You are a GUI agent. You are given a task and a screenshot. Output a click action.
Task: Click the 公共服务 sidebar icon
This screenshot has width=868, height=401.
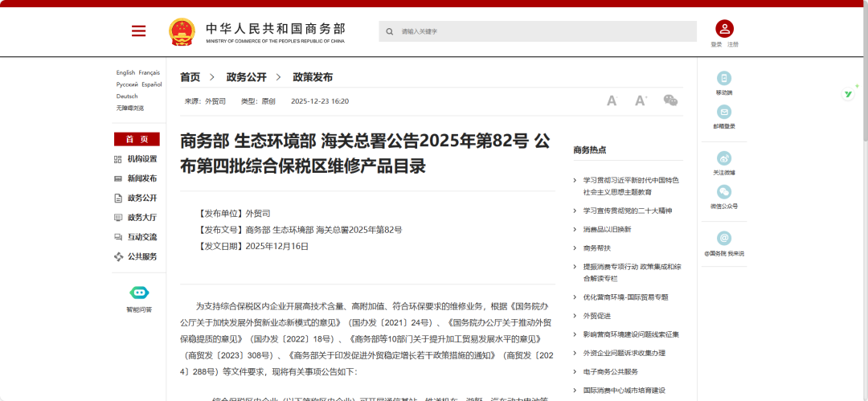tap(117, 256)
